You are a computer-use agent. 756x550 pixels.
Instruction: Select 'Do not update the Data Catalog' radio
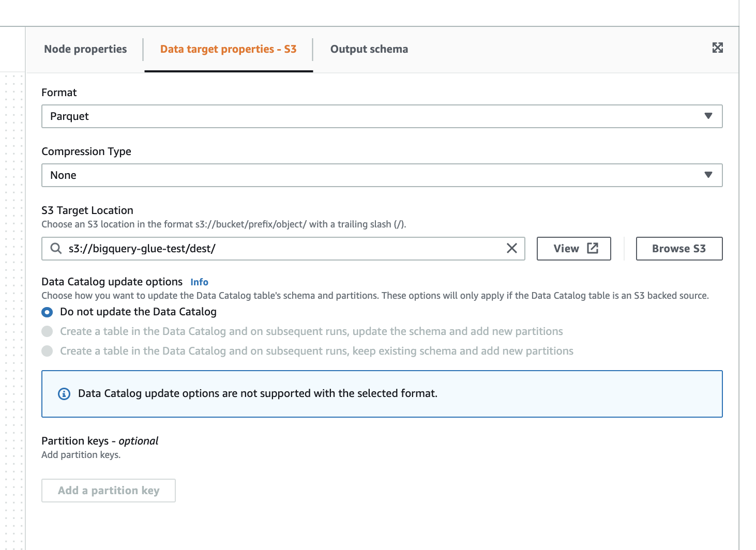[47, 312]
